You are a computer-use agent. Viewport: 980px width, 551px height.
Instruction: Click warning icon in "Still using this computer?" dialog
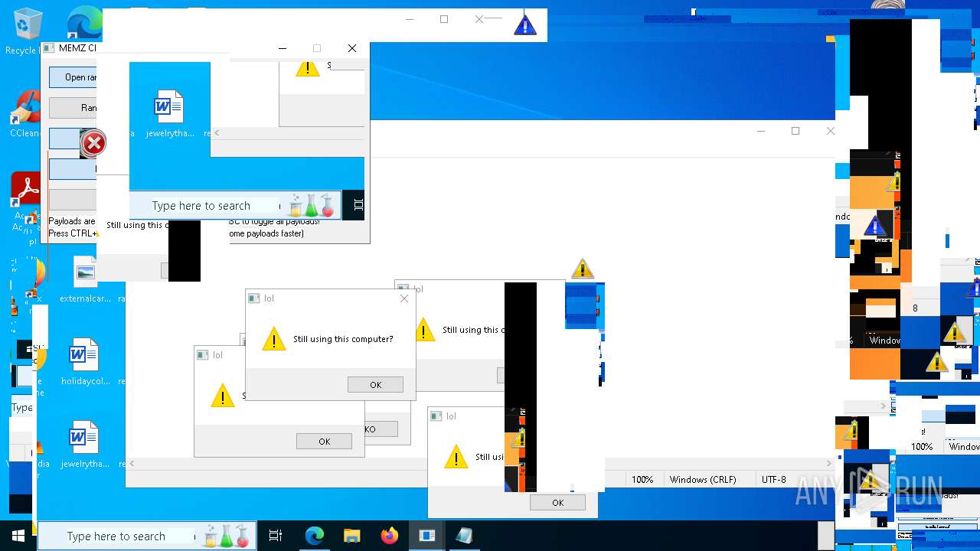point(274,339)
